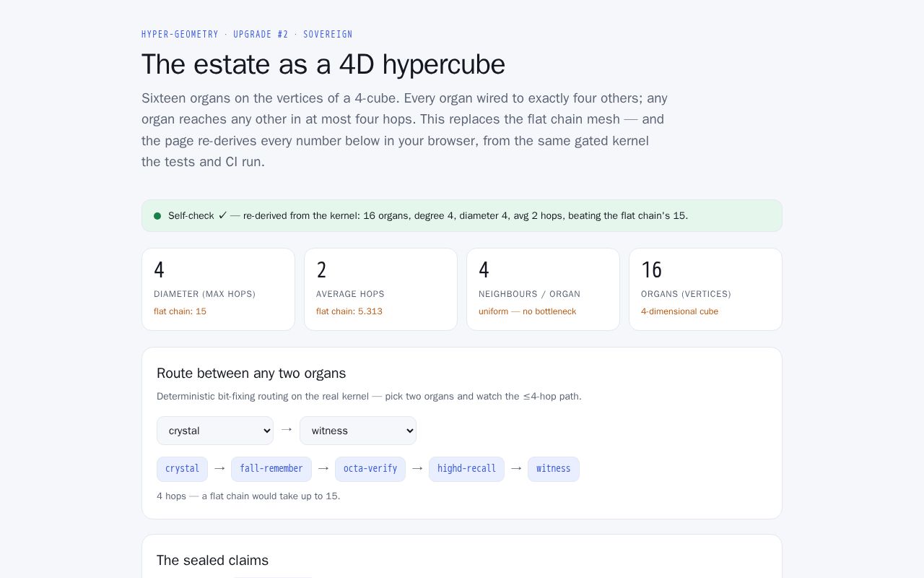Click the octa-verify route chip
This screenshot has width=924, height=578.
click(370, 469)
